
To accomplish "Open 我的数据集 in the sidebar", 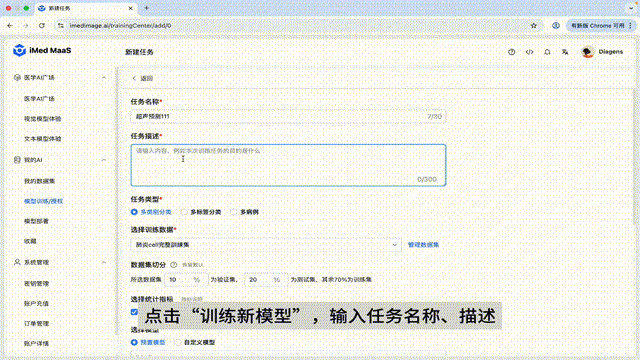I will pyautogui.click(x=39, y=181).
